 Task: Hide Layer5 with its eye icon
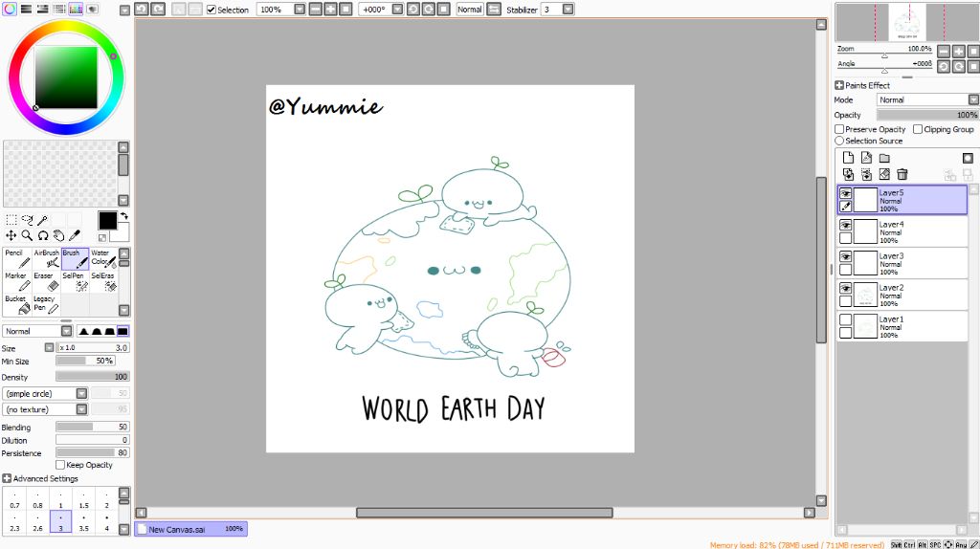pos(846,193)
